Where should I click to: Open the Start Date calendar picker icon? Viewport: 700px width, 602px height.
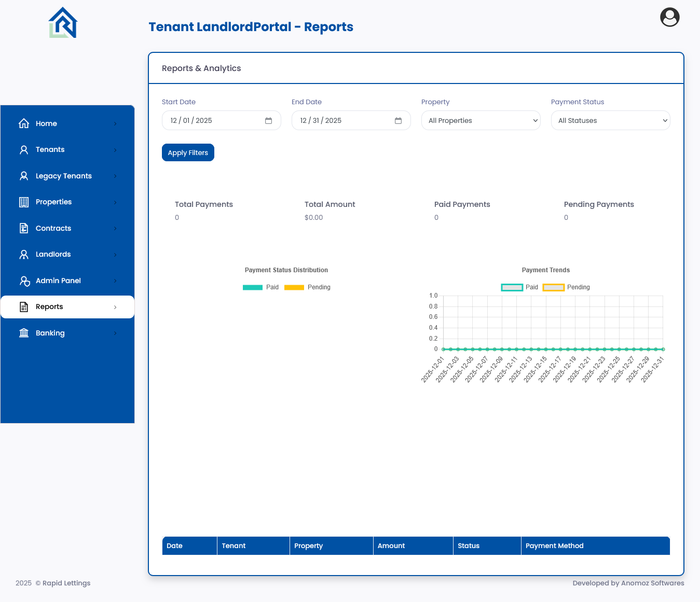coord(268,121)
